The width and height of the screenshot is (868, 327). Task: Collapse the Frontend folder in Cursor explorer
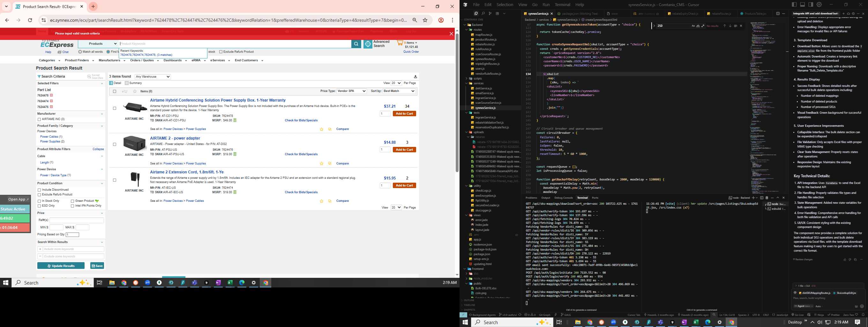(x=465, y=269)
